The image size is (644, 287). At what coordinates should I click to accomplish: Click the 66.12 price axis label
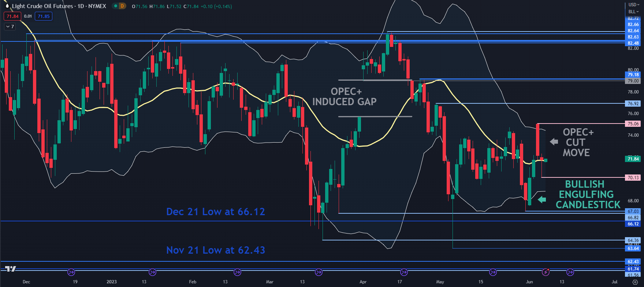(x=633, y=224)
